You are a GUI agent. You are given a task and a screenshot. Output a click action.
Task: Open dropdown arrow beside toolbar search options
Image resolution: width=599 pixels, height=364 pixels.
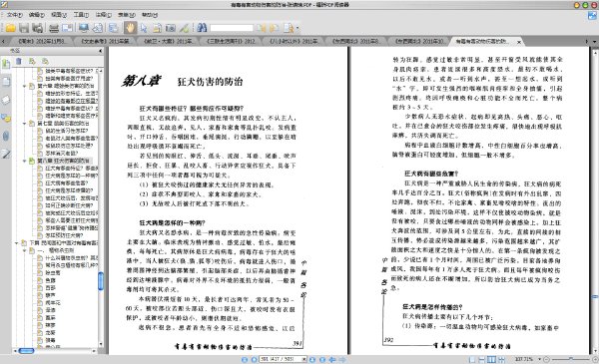click(x=298, y=28)
